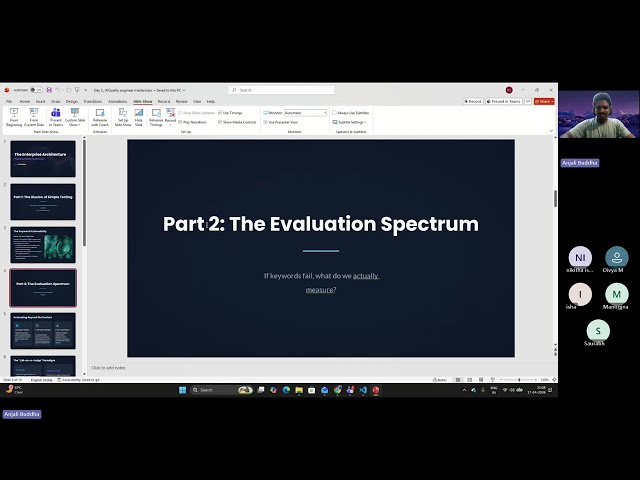Click Fit slide to window icon
This screenshot has width=640, height=480.
(554, 380)
